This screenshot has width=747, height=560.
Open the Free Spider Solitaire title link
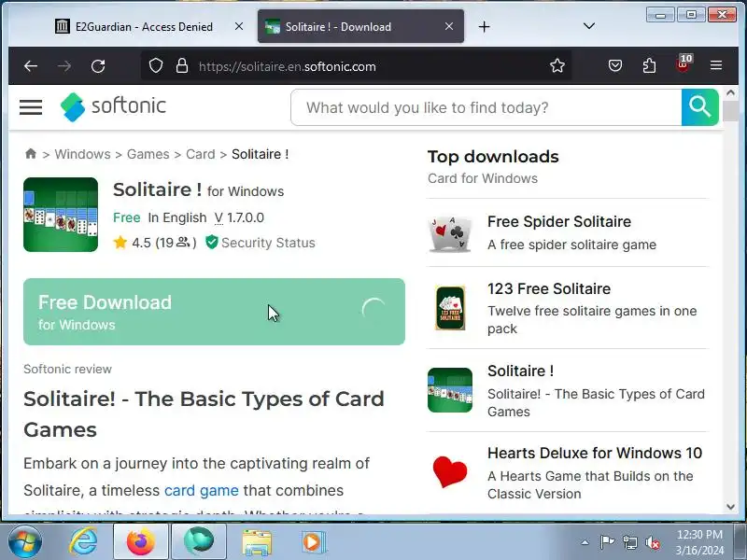558,221
